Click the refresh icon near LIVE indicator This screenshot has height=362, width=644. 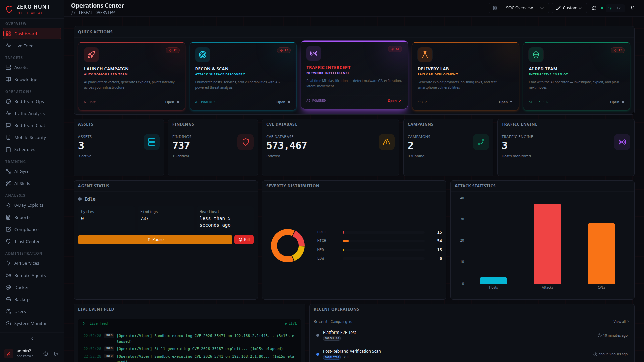(x=594, y=8)
